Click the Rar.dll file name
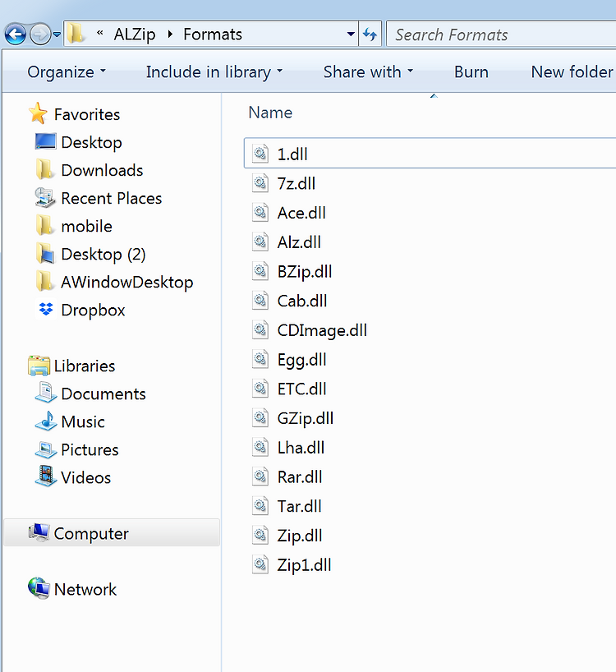The width and height of the screenshot is (616, 672). coord(300,477)
